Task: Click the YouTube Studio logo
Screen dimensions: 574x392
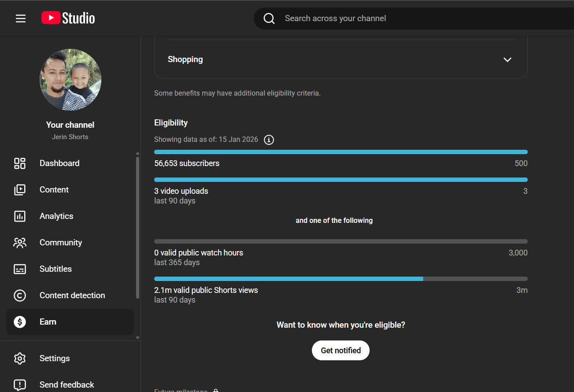Action: coord(68,18)
